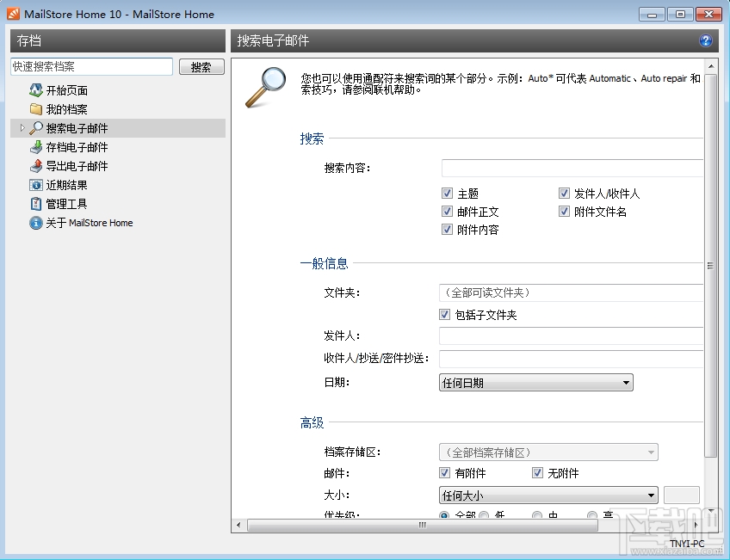The height and width of the screenshot is (560, 730).
Task: 选择侧栏中的搜索电子邮件条目
Action: coord(77,127)
